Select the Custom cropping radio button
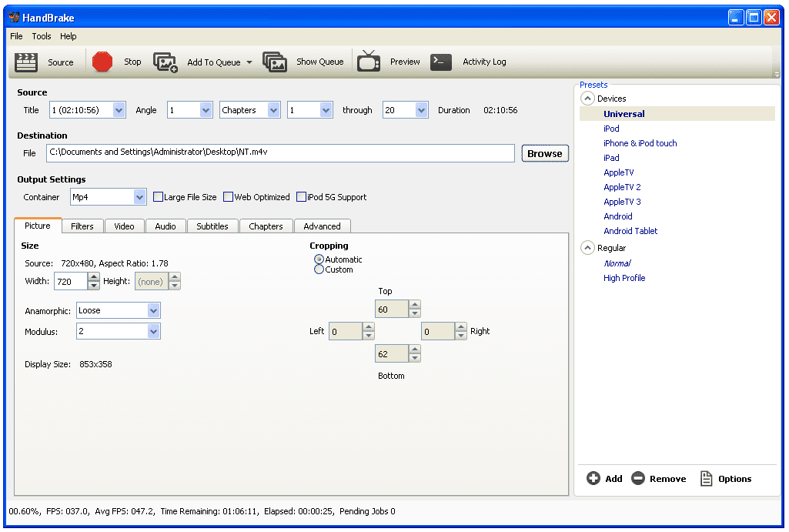The width and height of the screenshot is (789, 532). pos(319,269)
